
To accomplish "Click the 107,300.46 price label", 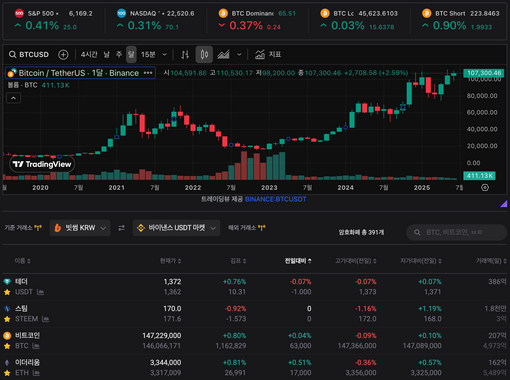I will click(484, 73).
